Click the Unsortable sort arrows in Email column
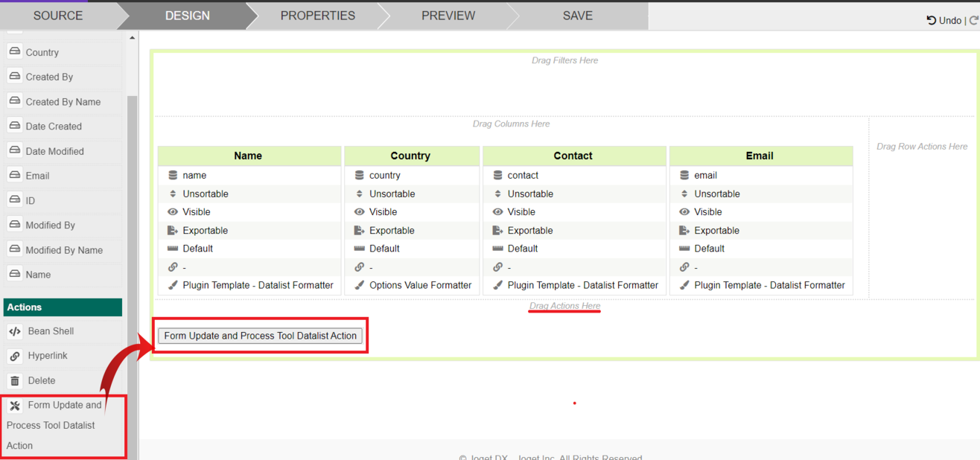980x460 pixels. pos(684,194)
